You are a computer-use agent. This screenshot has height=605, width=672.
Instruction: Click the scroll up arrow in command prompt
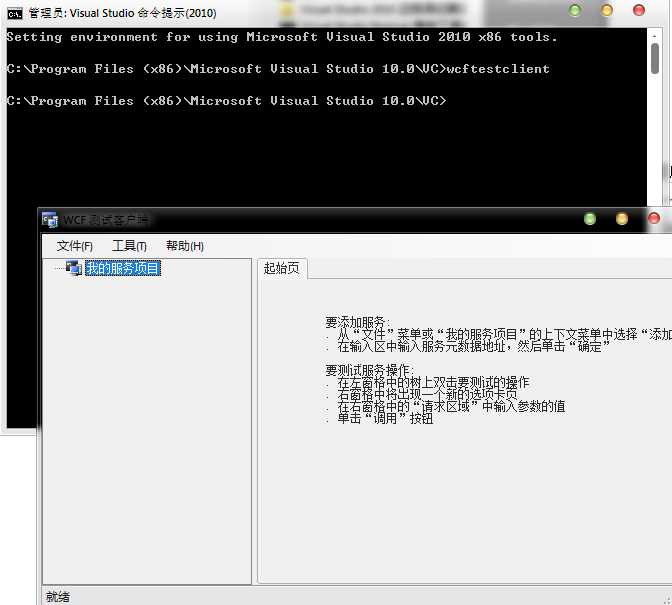654,36
